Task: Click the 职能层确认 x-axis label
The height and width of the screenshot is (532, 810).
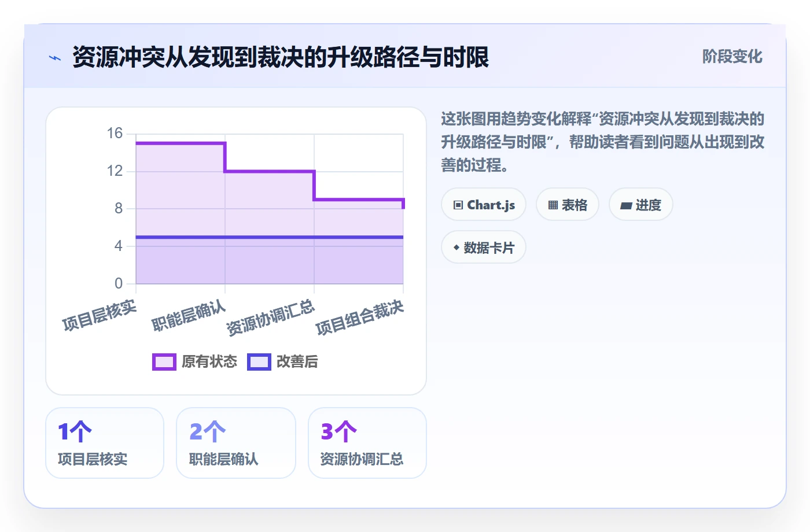Action: coord(189,316)
